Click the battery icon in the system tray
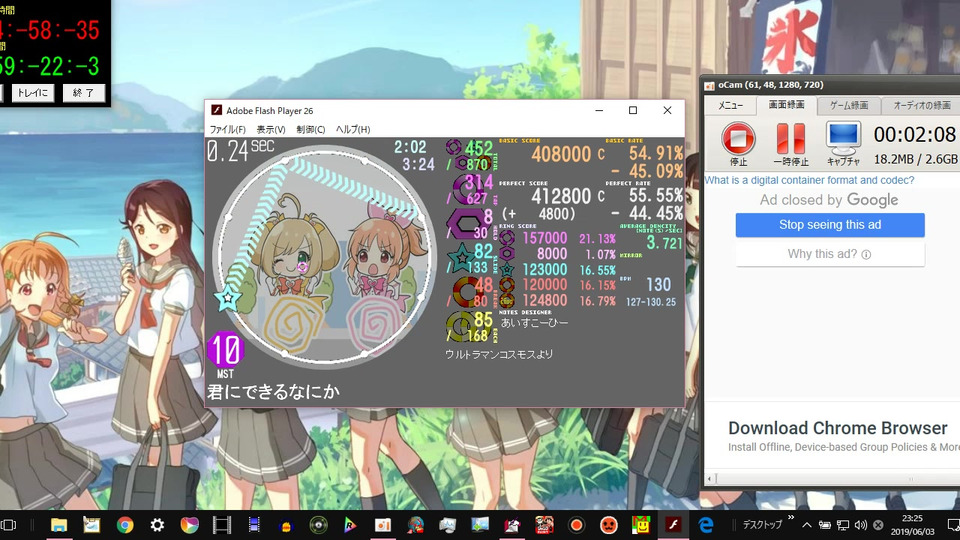Viewport: 960px width, 540px height. (x=825, y=525)
